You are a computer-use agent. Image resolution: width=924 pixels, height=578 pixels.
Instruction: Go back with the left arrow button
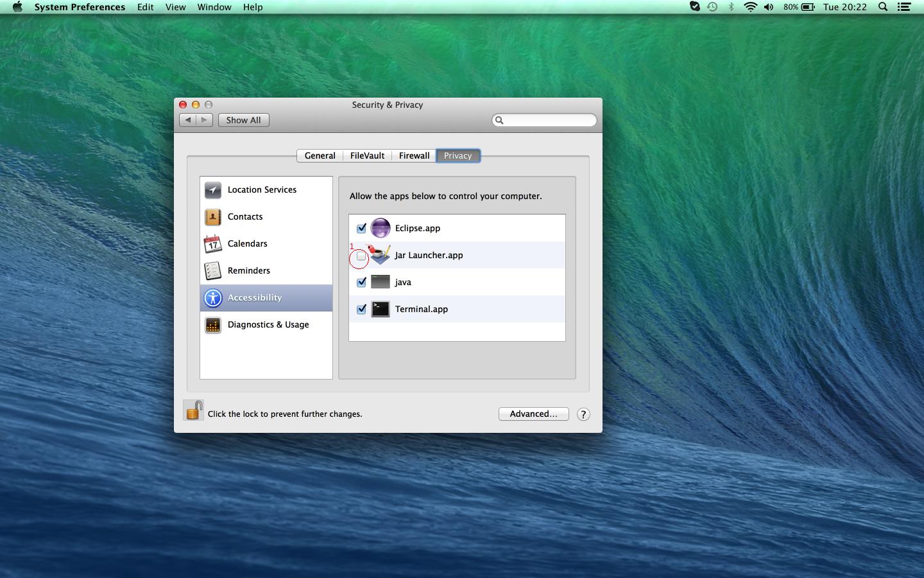pos(187,120)
